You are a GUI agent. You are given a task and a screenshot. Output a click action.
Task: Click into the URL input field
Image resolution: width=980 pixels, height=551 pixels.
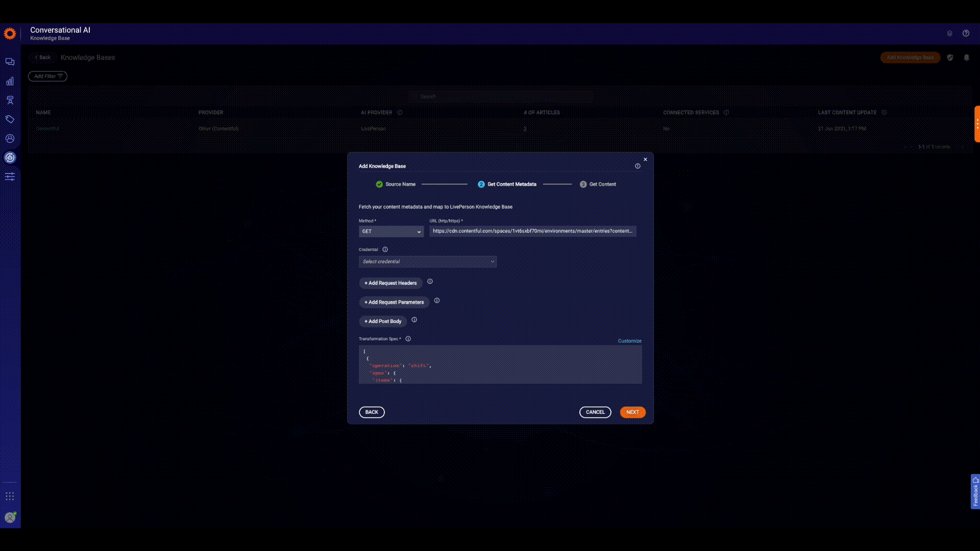point(532,231)
